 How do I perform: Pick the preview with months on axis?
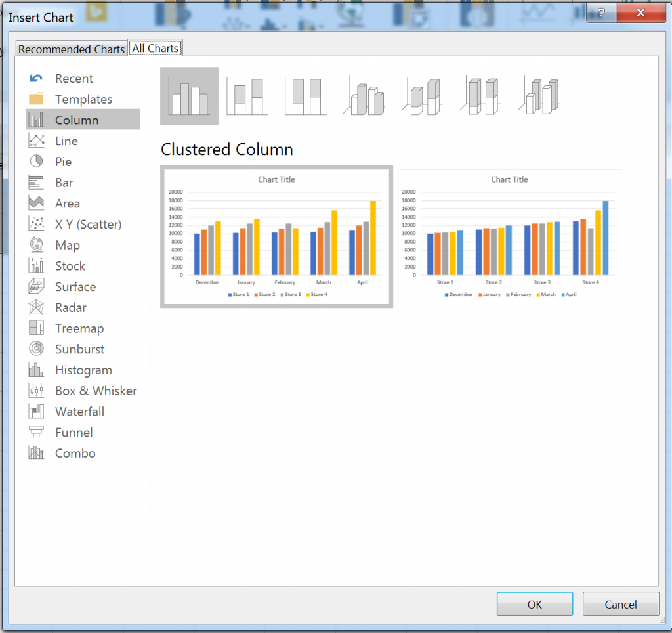[276, 237]
